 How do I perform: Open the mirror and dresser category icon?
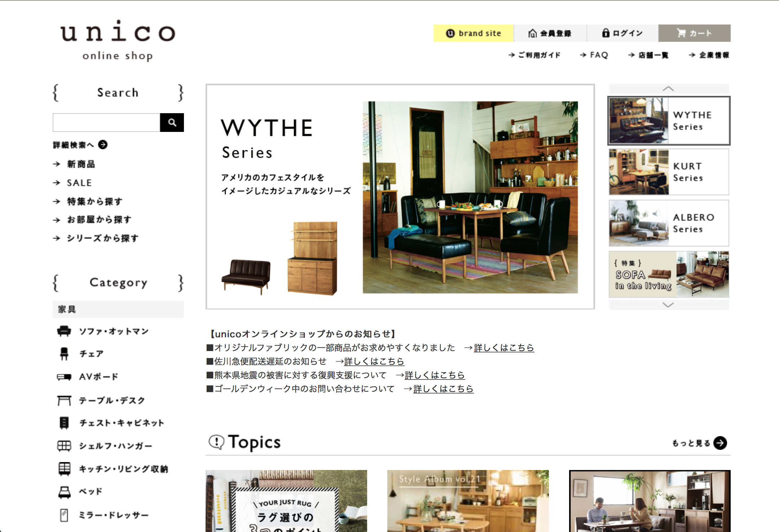[x=64, y=515]
